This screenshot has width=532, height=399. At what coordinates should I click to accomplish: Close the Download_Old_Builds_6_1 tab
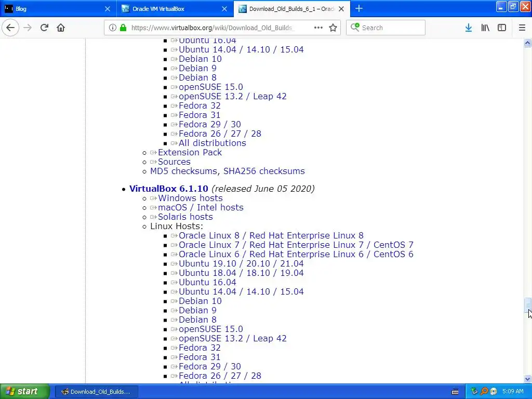click(341, 9)
